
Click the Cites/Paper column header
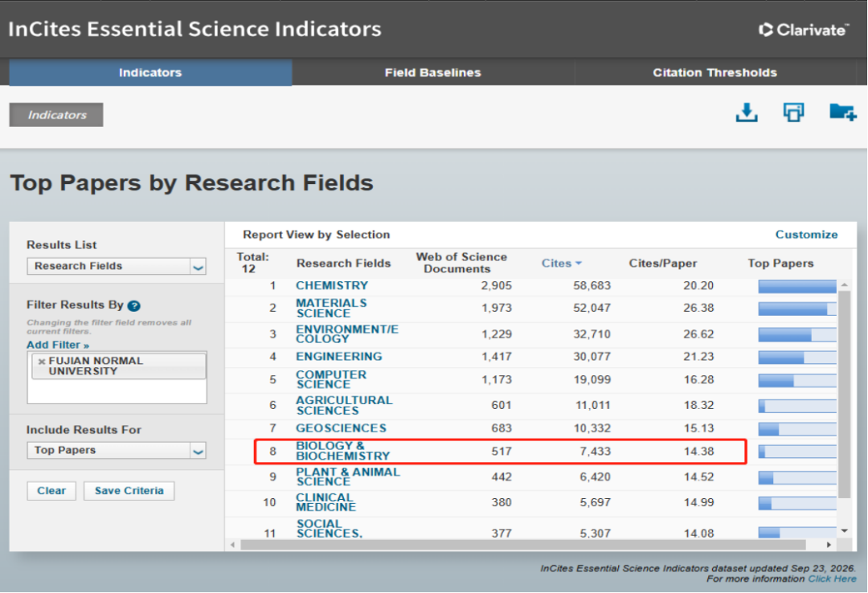click(662, 264)
